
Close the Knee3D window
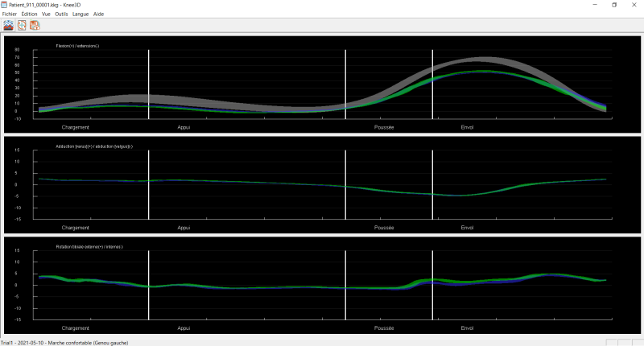(634, 5)
